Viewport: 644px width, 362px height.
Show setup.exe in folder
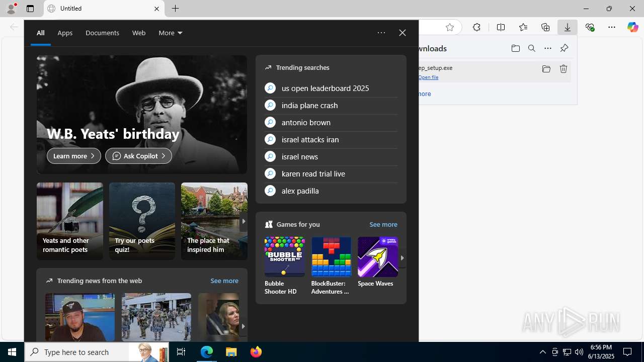pyautogui.click(x=546, y=69)
